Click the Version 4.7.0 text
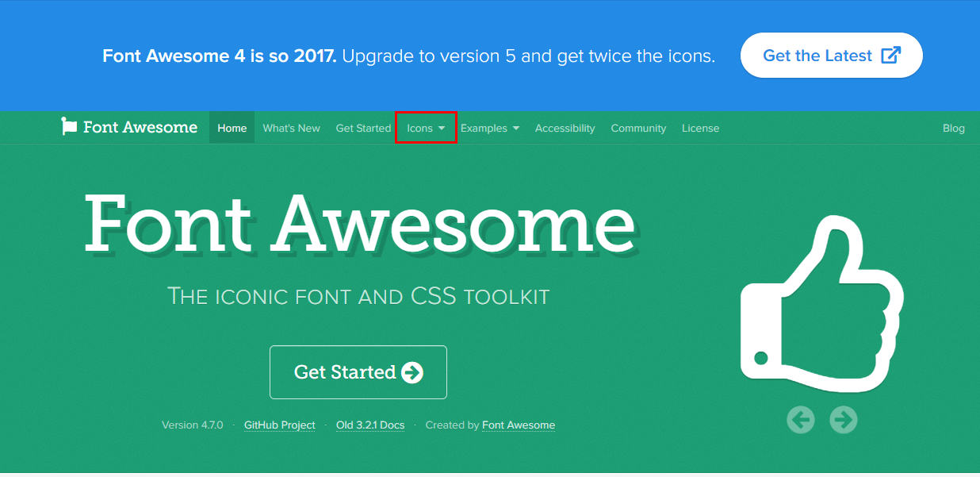 click(x=193, y=425)
